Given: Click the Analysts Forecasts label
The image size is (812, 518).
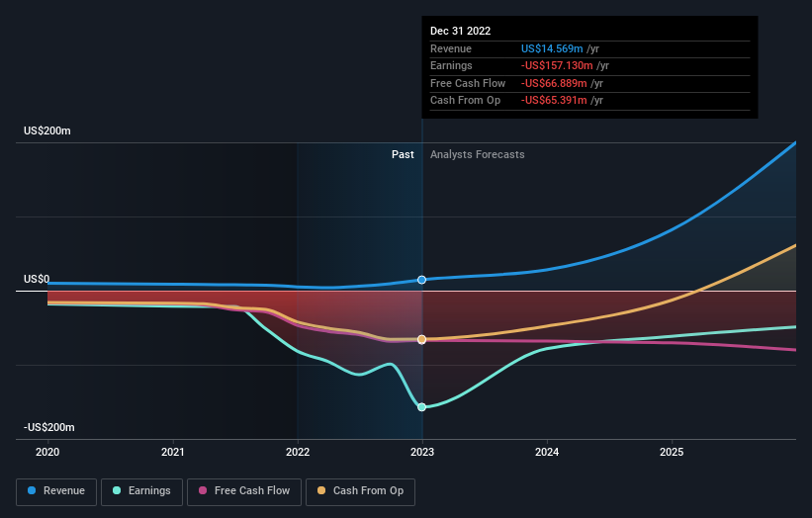Looking at the screenshot, I should coord(478,155).
